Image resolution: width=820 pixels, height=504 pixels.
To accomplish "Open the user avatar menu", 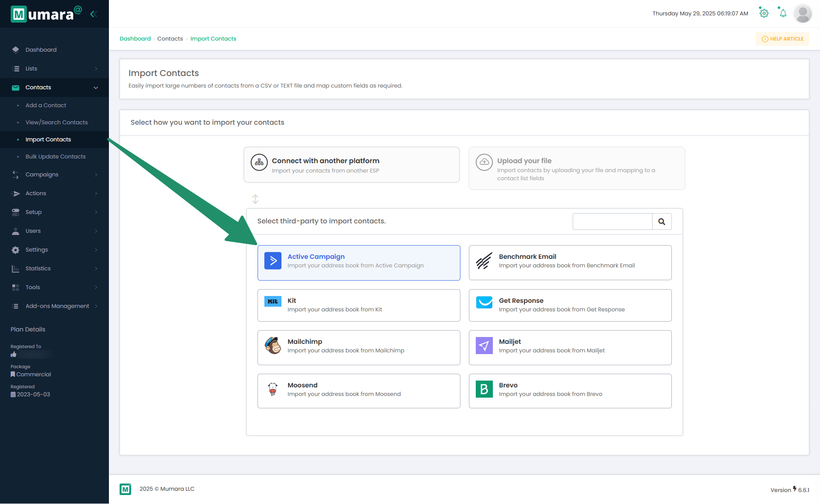I will point(802,14).
